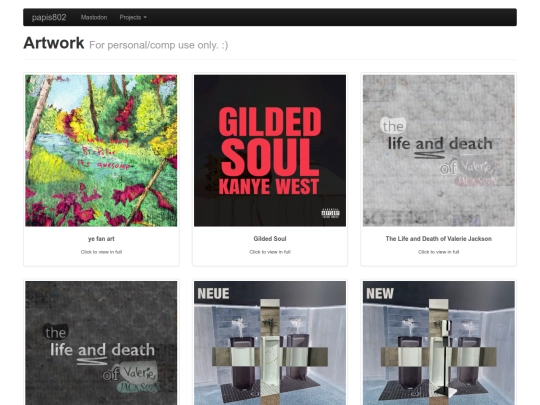Click the 'For personal/comp use only' subtitle
The height and width of the screenshot is (405, 540).
159,45
